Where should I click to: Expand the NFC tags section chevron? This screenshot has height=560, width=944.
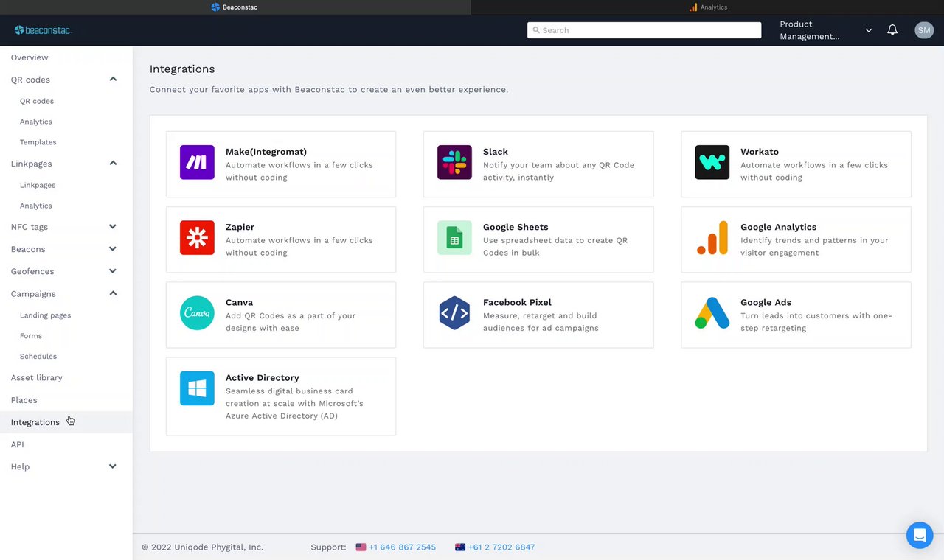[x=113, y=227]
